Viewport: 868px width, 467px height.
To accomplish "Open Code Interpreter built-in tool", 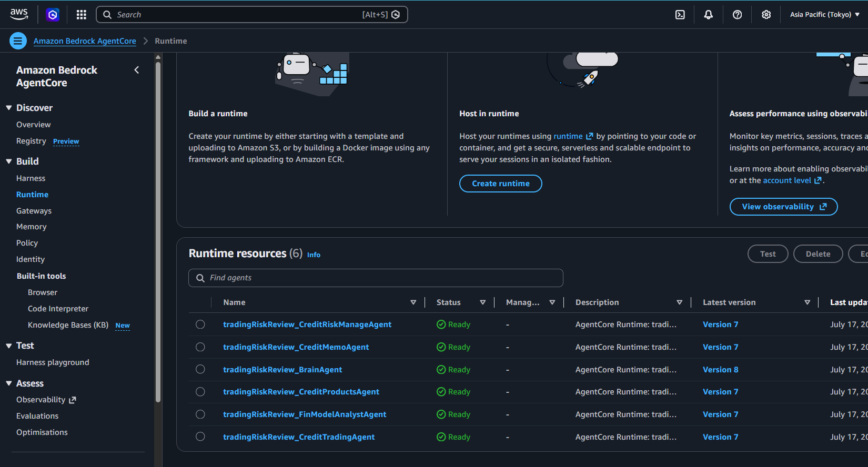I will pyautogui.click(x=58, y=309).
